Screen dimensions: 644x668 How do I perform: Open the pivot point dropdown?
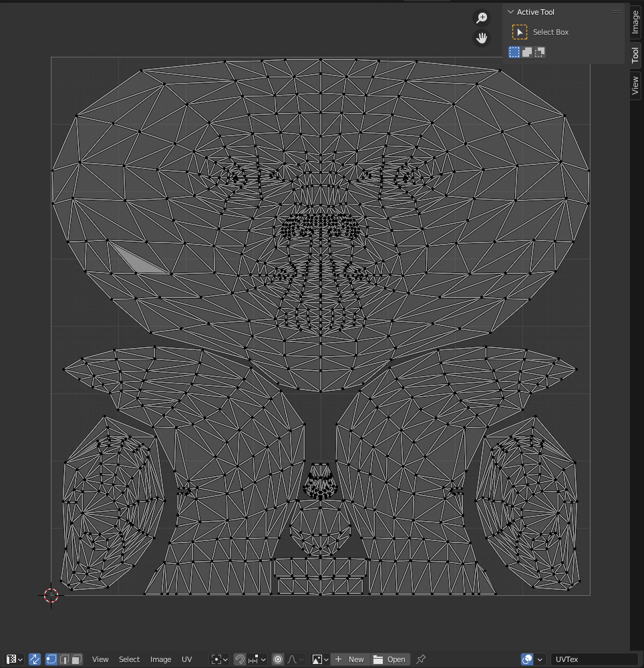click(220, 659)
